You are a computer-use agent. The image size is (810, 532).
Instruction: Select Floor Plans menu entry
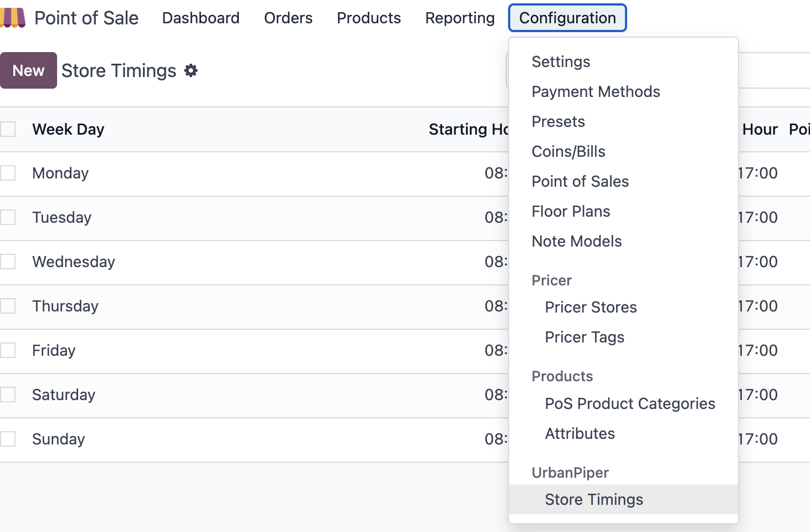click(x=623, y=211)
